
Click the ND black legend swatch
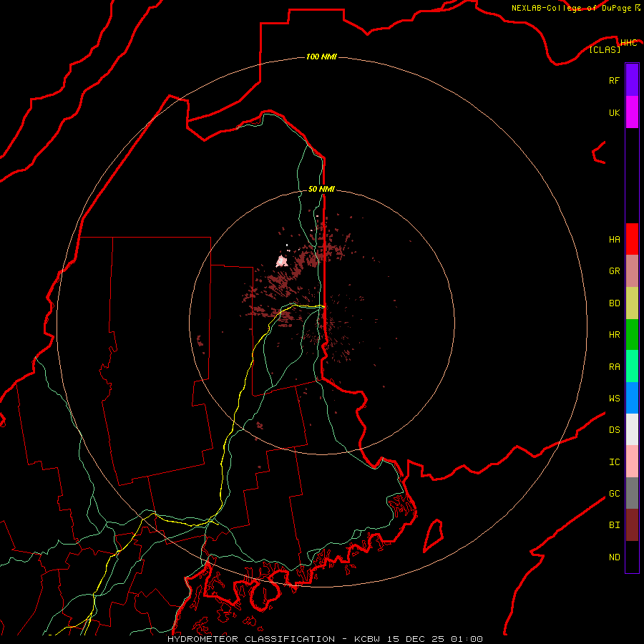click(632, 557)
